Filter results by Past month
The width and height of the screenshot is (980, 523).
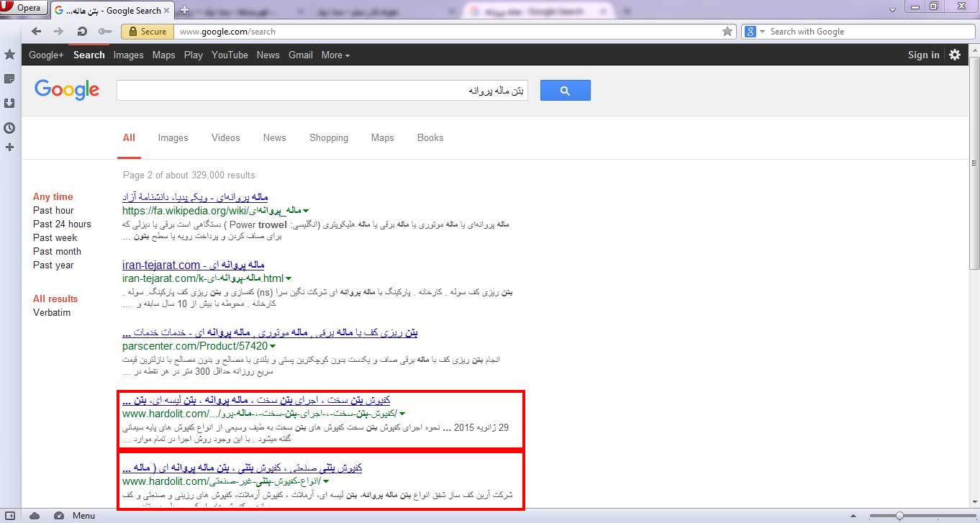(57, 251)
